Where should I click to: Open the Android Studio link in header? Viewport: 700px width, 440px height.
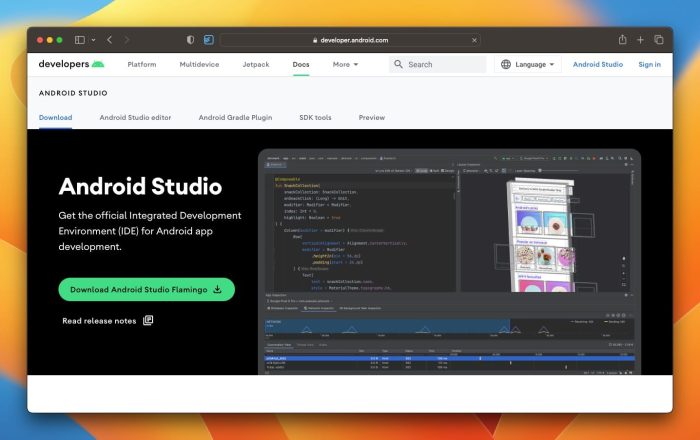[x=598, y=64]
